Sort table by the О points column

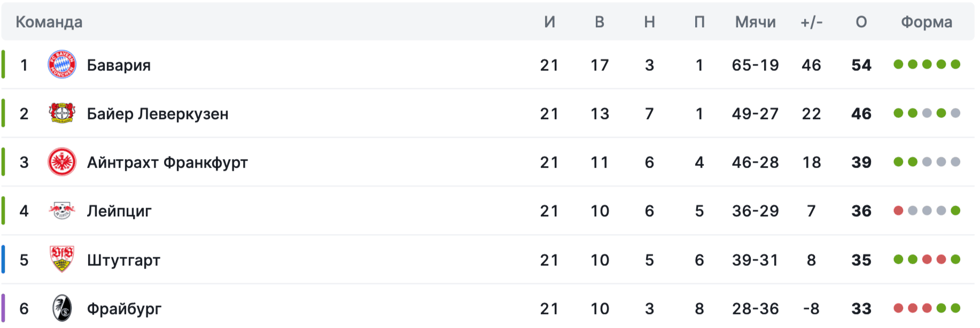pos(861,22)
